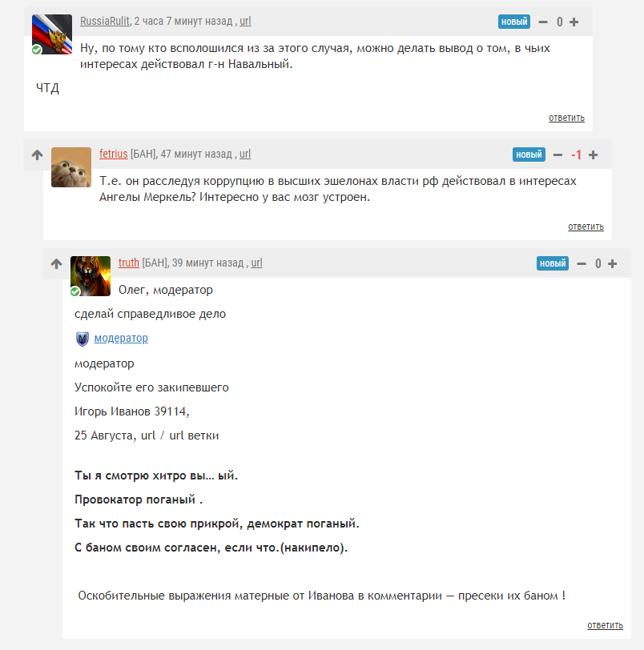Jump to parent via arrow beside truth

pyautogui.click(x=56, y=263)
